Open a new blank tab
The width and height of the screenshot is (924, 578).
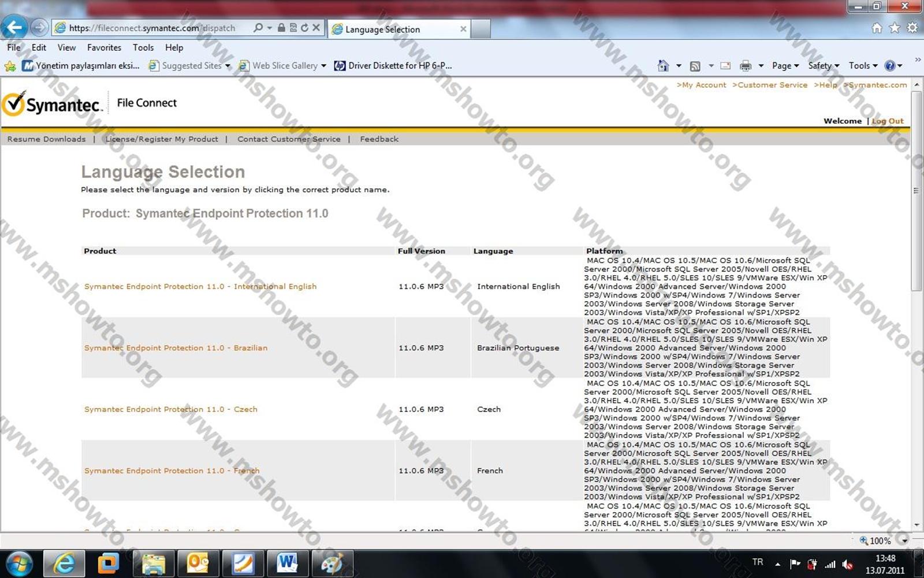pos(480,29)
